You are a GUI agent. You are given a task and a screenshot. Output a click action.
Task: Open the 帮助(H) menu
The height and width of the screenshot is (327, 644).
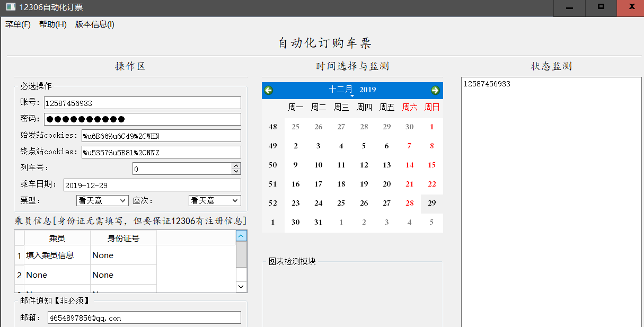[53, 24]
